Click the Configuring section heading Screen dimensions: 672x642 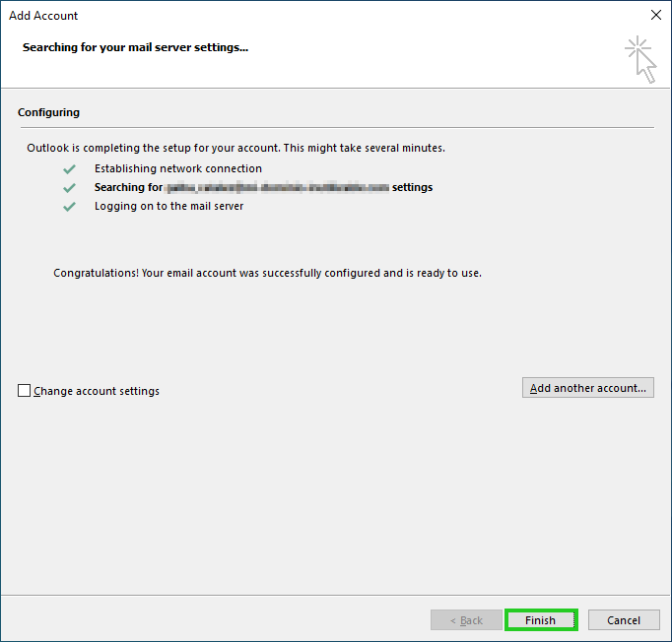coord(49,113)
